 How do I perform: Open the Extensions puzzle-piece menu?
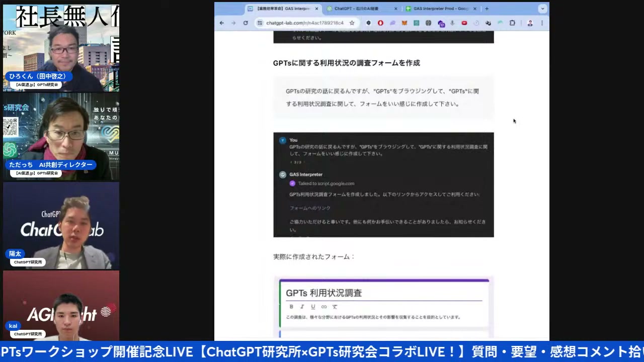pos(512,23)
